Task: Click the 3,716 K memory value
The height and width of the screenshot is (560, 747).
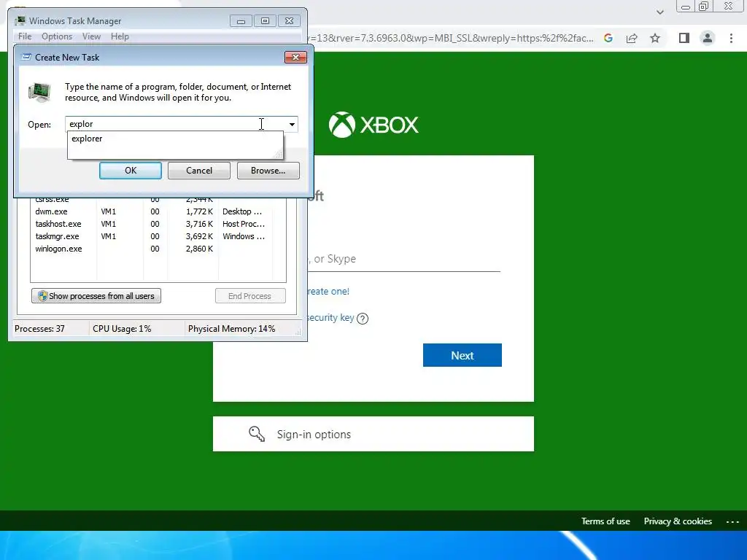Action: click(x=200, y=224)
